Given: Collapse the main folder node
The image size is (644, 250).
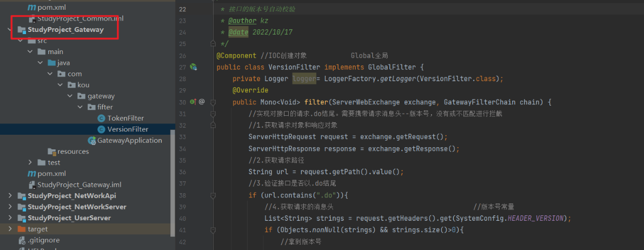Looking at the screenshot, I should 30,52.
